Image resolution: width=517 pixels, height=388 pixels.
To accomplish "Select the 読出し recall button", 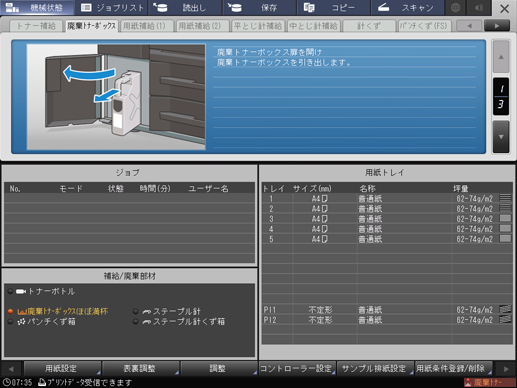I will pyautogui.click(x=185, y=7).
